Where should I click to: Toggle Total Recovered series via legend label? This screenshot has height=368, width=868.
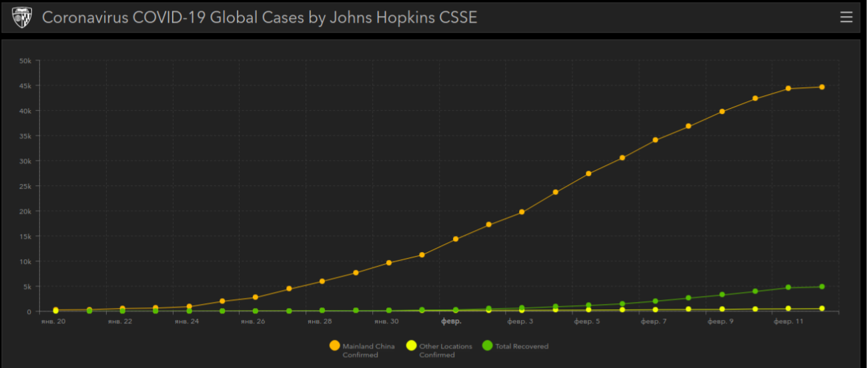[522, 346]
